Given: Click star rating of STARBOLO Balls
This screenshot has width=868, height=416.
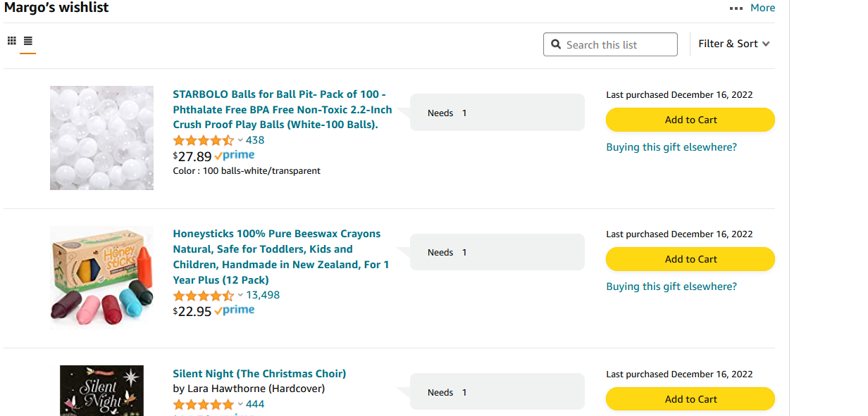Looking at the screenshot, I should click(204, 140).
